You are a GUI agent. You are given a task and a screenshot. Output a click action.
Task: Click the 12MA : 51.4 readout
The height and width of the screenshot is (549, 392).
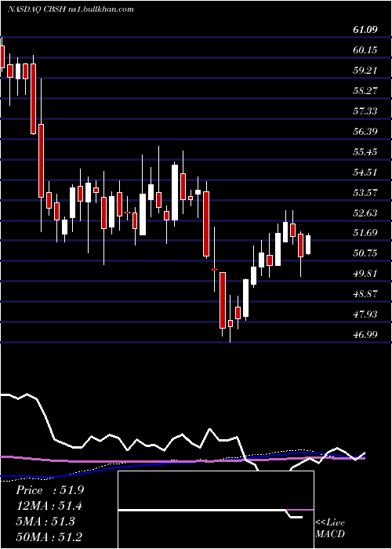pyautogui.click(x=49, y=506)
